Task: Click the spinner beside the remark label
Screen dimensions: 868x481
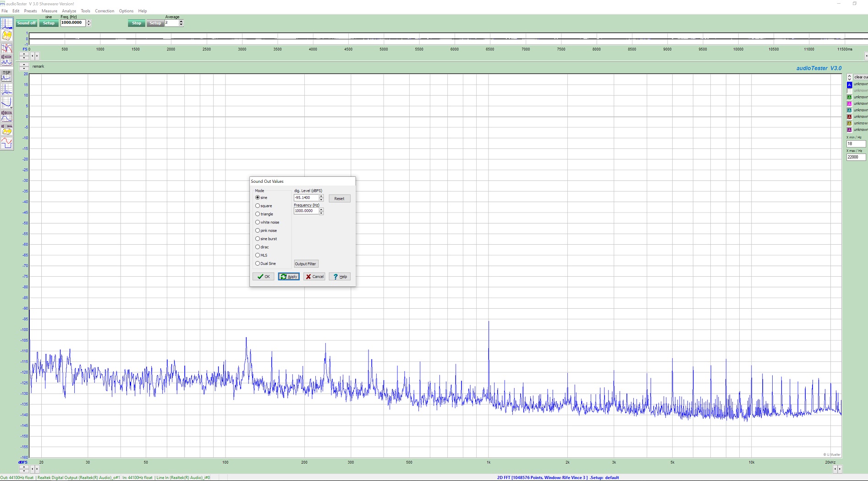Action: coord(24,67)
